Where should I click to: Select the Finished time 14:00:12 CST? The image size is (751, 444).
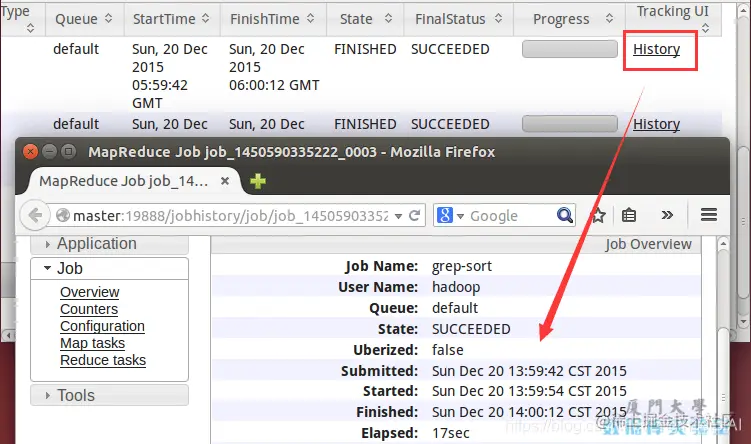coord(529,412)
